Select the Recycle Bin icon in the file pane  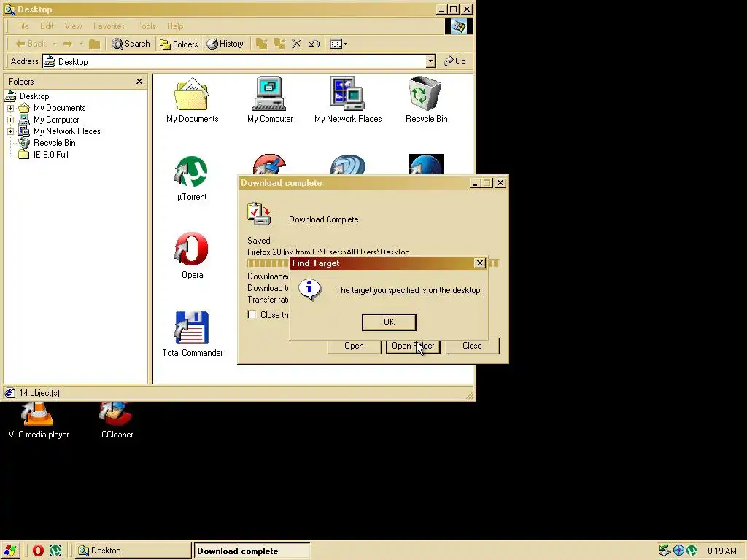tap(426, 101)
